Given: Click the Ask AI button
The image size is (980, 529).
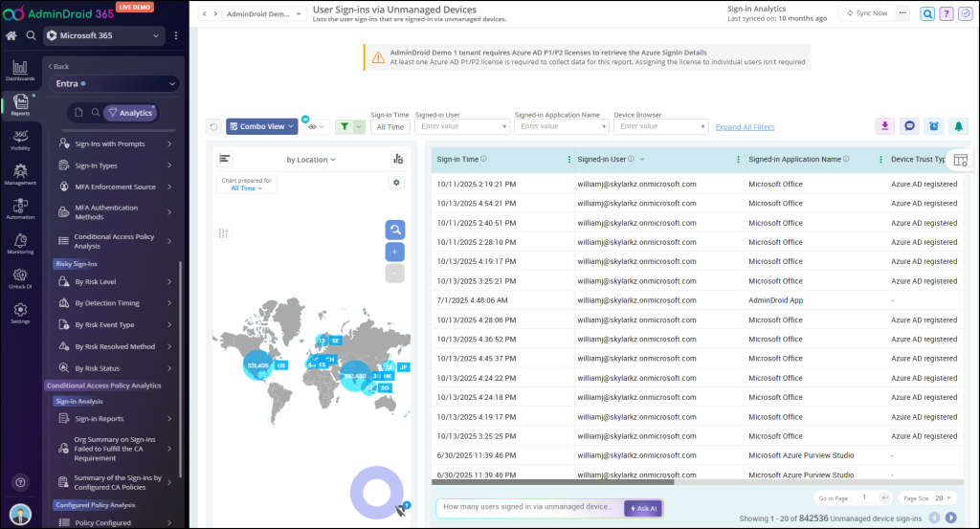Looking at the screenshot, I should pyautogui.click(x=643, y=508).
